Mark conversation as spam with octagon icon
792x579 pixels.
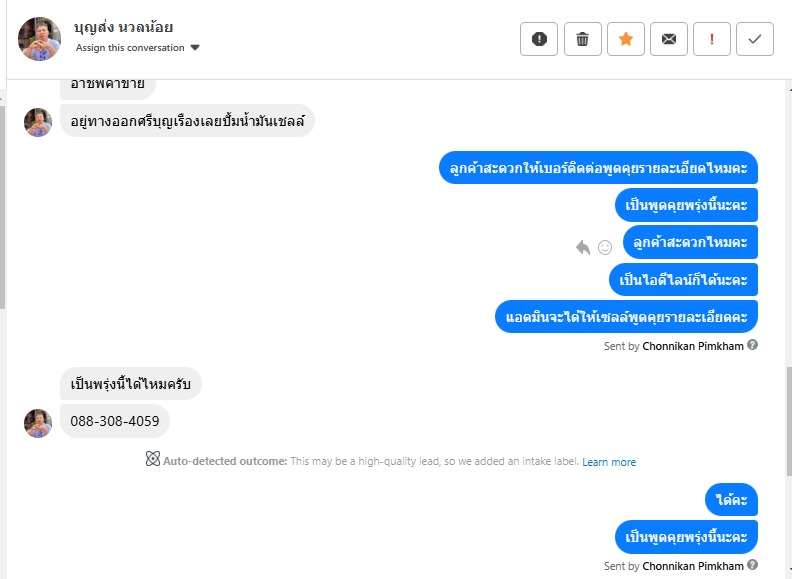click(x=539, y=39)
